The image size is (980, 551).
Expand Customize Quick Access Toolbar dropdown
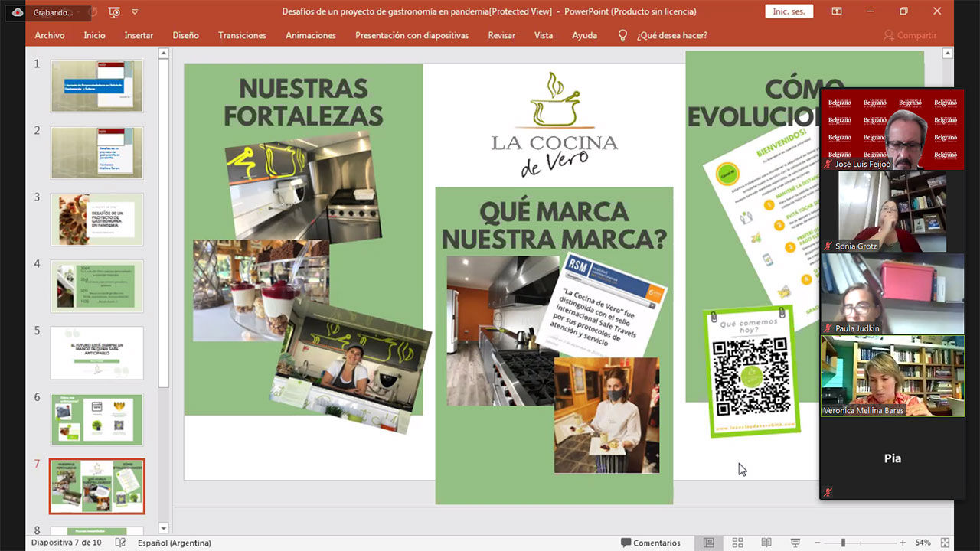tap(136, 12)
